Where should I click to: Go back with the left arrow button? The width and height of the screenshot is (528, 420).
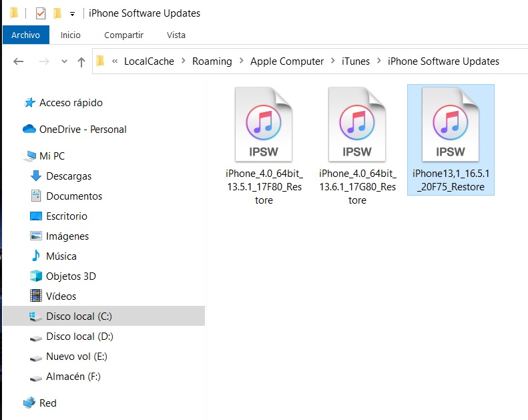(x=18, y=61)
